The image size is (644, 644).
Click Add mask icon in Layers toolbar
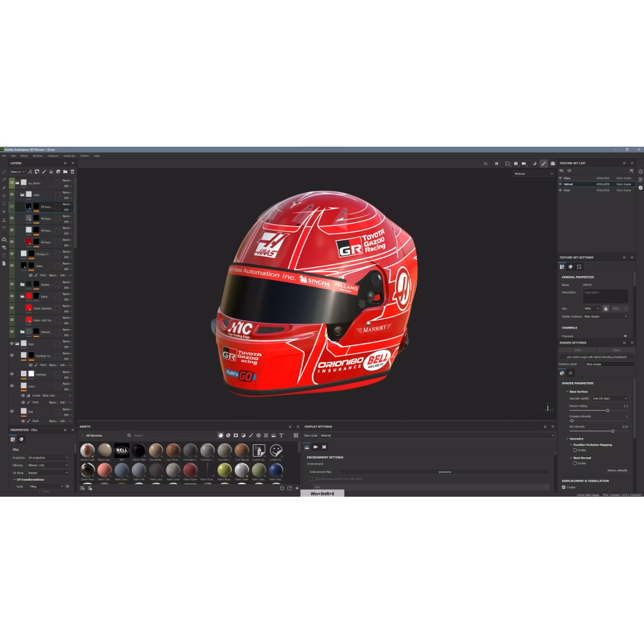tap(37, 172)
